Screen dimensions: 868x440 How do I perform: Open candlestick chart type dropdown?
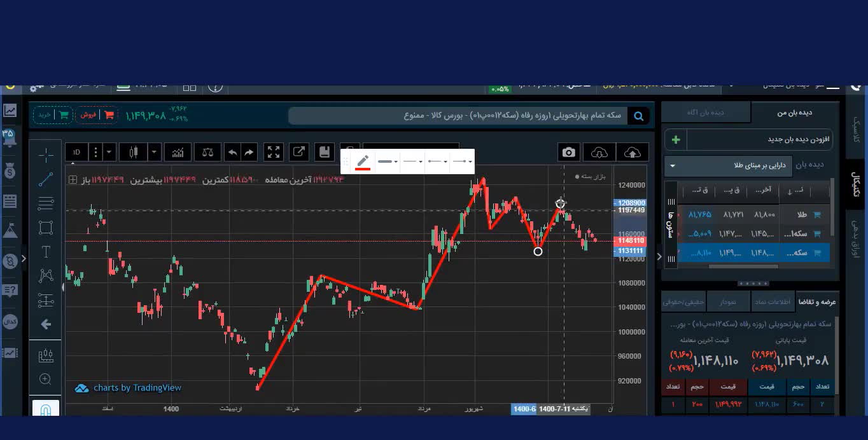154,153
